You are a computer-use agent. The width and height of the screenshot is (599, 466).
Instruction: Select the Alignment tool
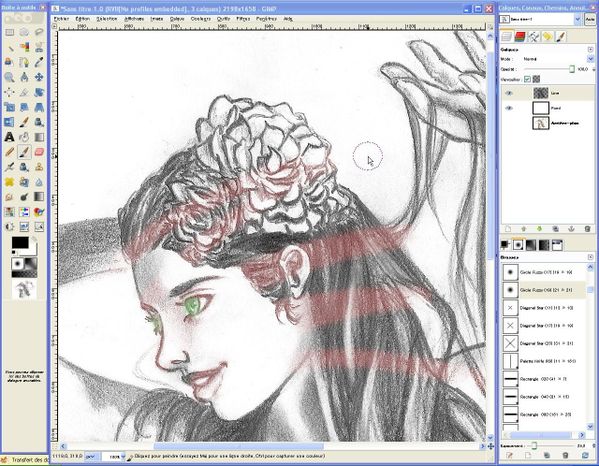point(10,92)
